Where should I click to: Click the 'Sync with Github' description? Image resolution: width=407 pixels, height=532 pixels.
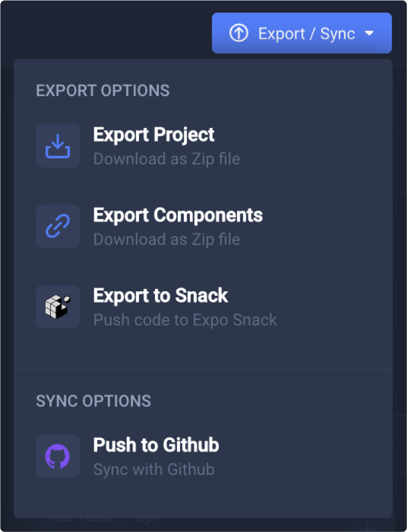153,470
